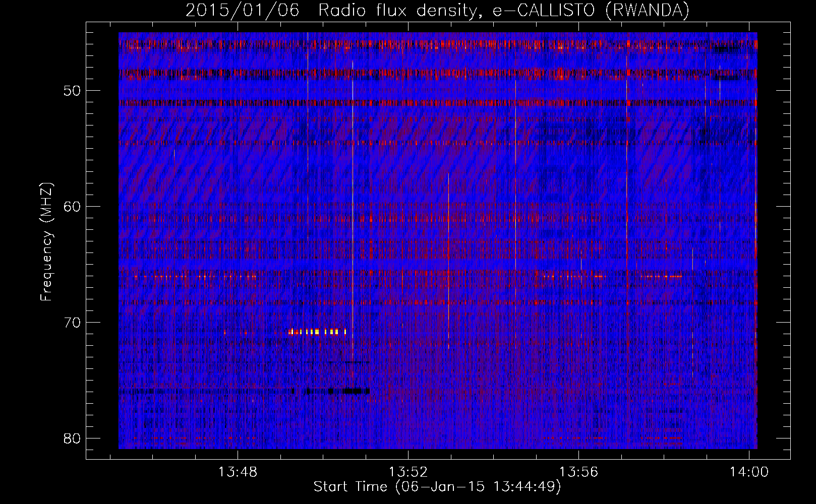Click the plot title "2015/01/06 Radio flux density, e-CALLISTO (RWANDA)"
Viewport: 816px width, 504px height.
437,11
